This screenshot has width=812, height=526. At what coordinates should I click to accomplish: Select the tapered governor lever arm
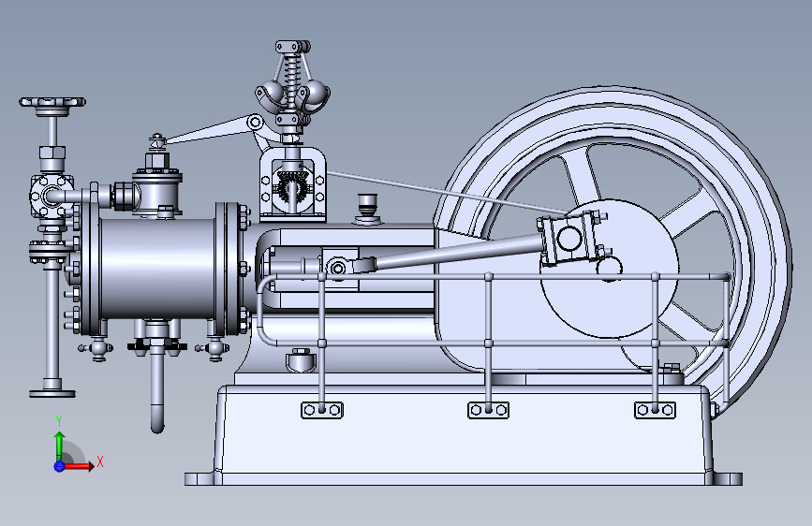213,130
